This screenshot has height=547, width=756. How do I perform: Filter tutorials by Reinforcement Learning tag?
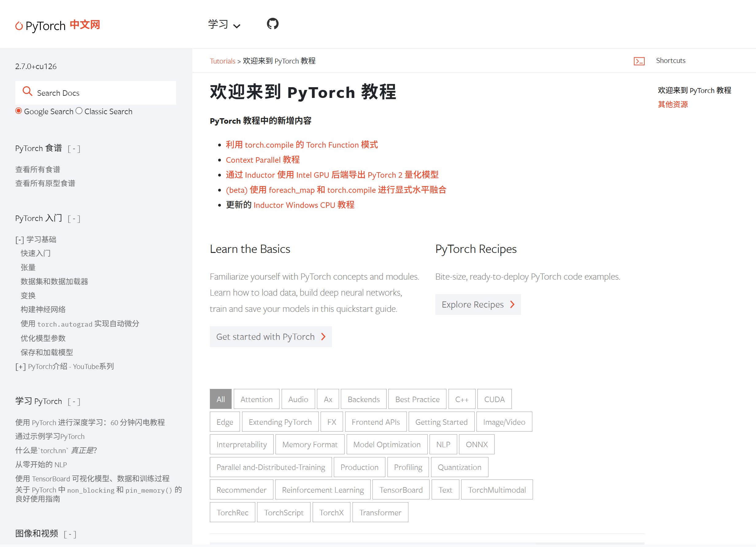(323, 490)
